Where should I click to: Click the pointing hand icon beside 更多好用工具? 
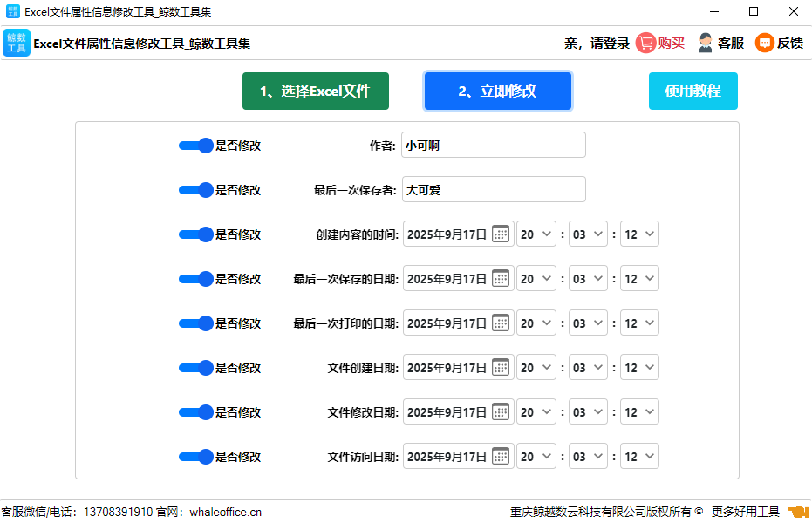[x=798, y=512]
